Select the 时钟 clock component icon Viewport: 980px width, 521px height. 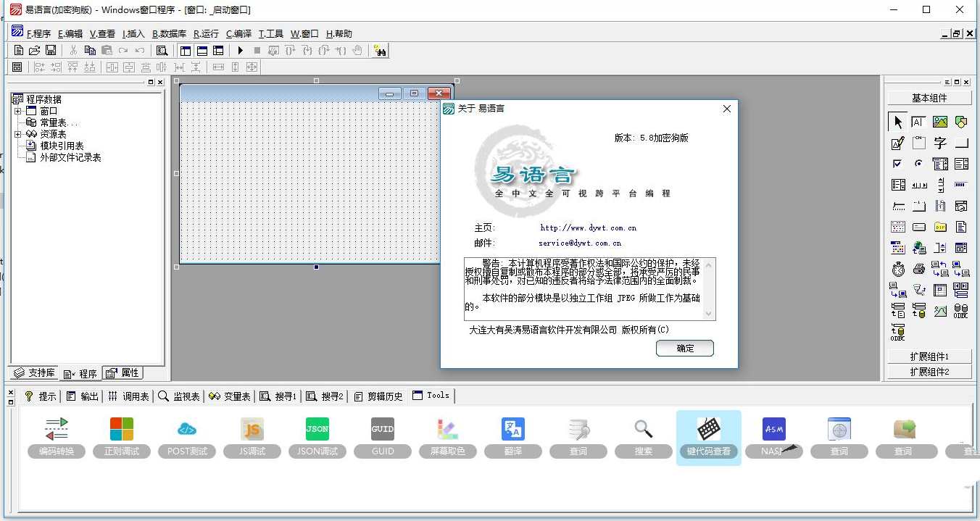897,267
